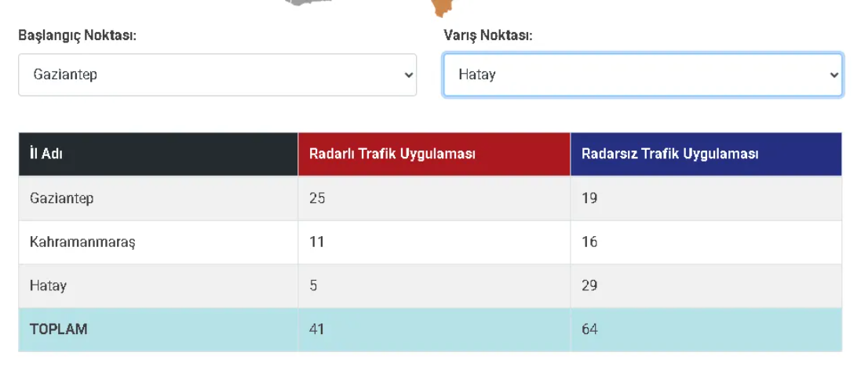This screenshot has width=868, height=378.
Task: Click the Radarlı Trafik Uygulaması red header
Action: pyautogui.click(x=434, y=154)
